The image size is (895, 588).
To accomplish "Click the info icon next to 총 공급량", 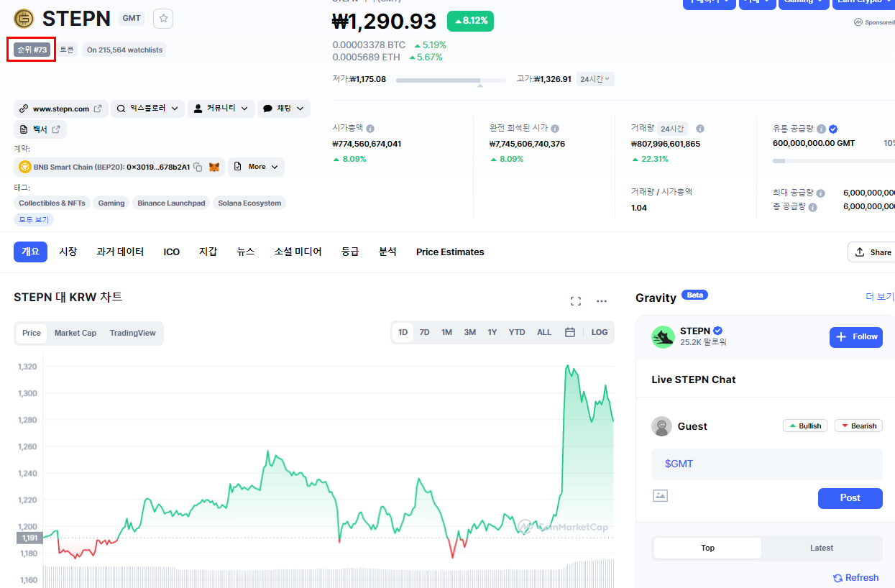I will pos(812,207).
